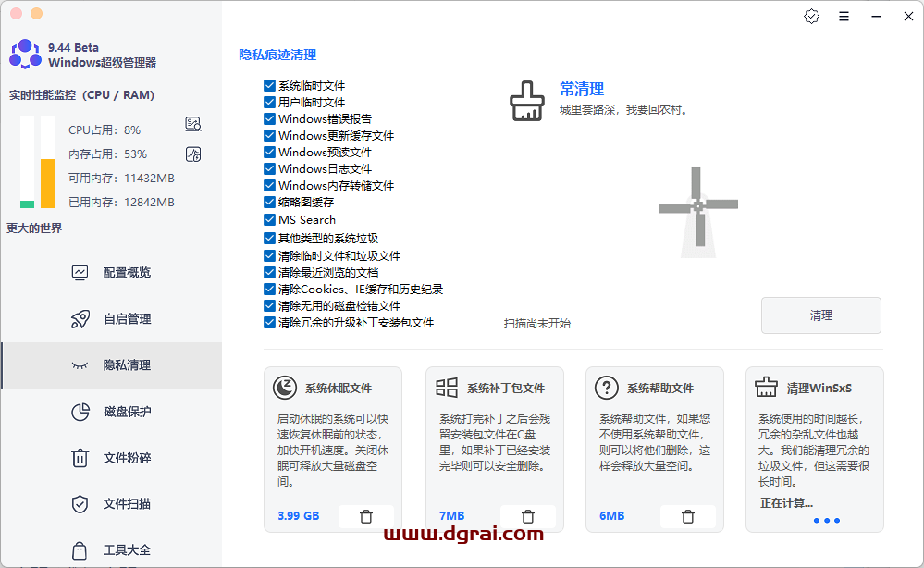This screenshot has height=568, width=924.
Task: Switch to 文件扫描 page
Action: (112, 504)
